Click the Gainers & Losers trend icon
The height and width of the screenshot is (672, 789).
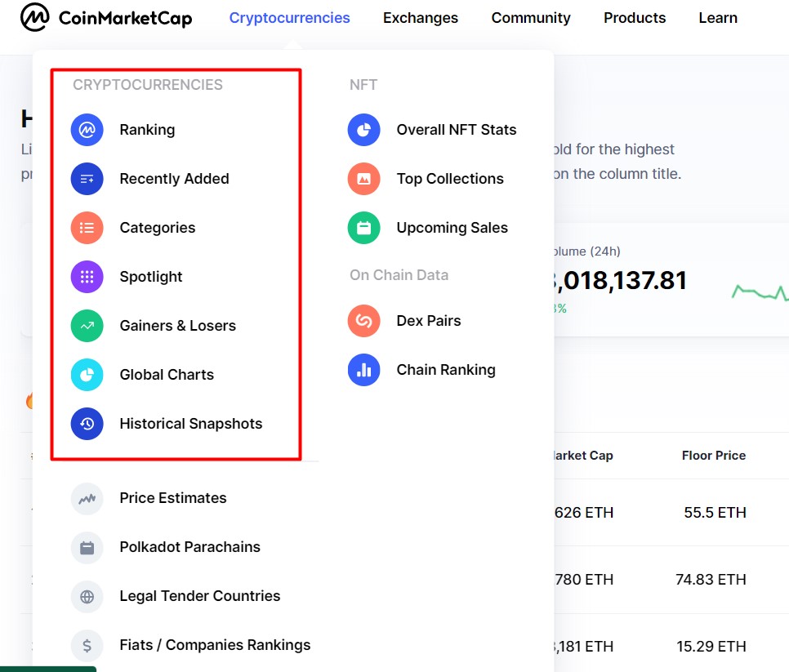(87, 326)
